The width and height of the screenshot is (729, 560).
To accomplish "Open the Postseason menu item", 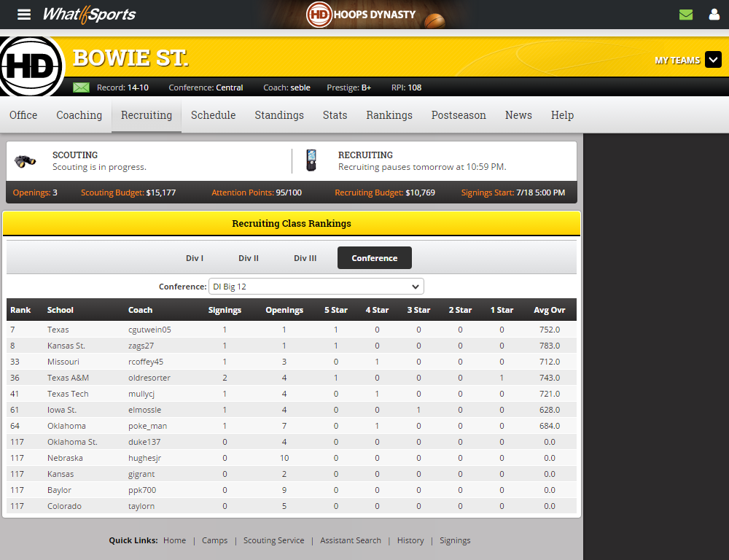I will [x=459, y=115].
